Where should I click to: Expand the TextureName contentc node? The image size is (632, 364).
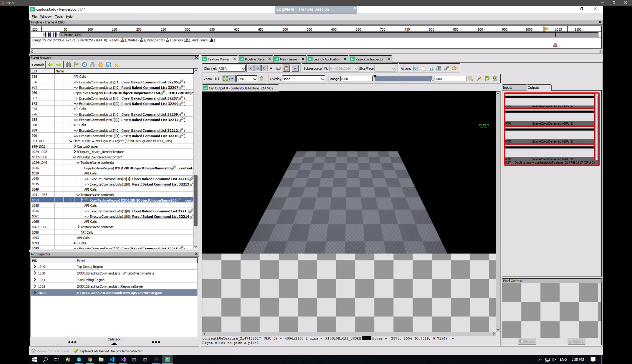tap(78, 227)
